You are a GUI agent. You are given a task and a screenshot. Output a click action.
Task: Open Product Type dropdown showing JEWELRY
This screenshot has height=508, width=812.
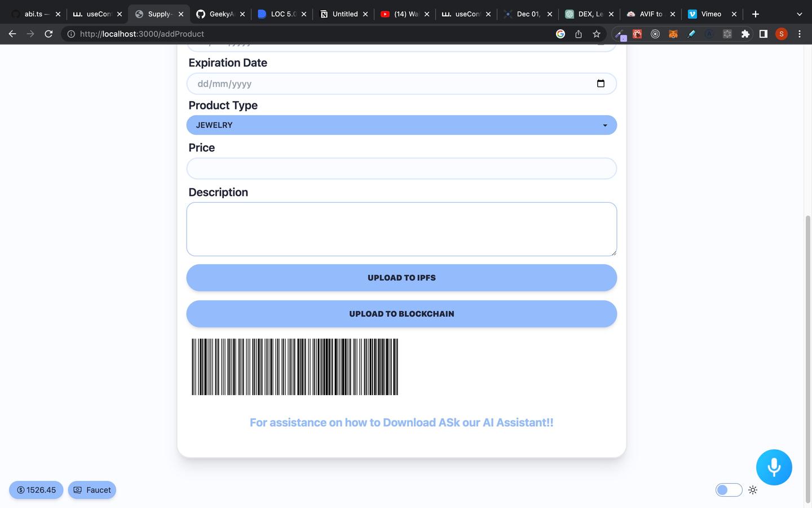click(x=401, y=125)
